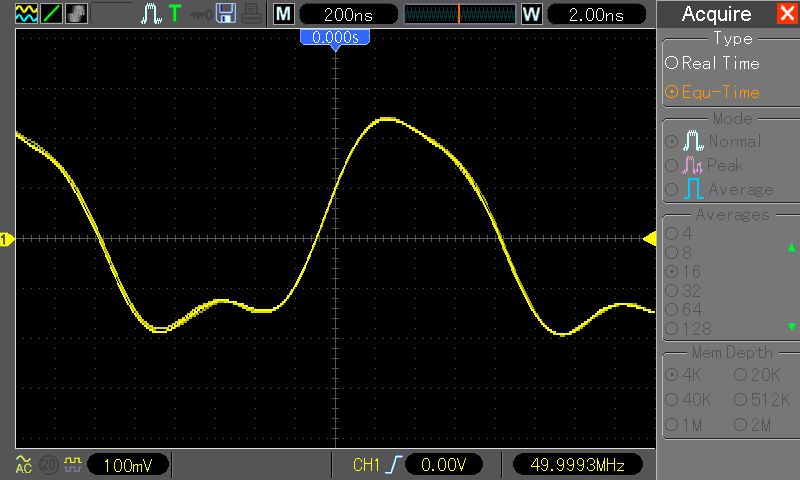Image resolution: width=800 pixels, height=480 pixels.
Task: Click the AC coupling icon at bottom left
Action: pos(23,464)
